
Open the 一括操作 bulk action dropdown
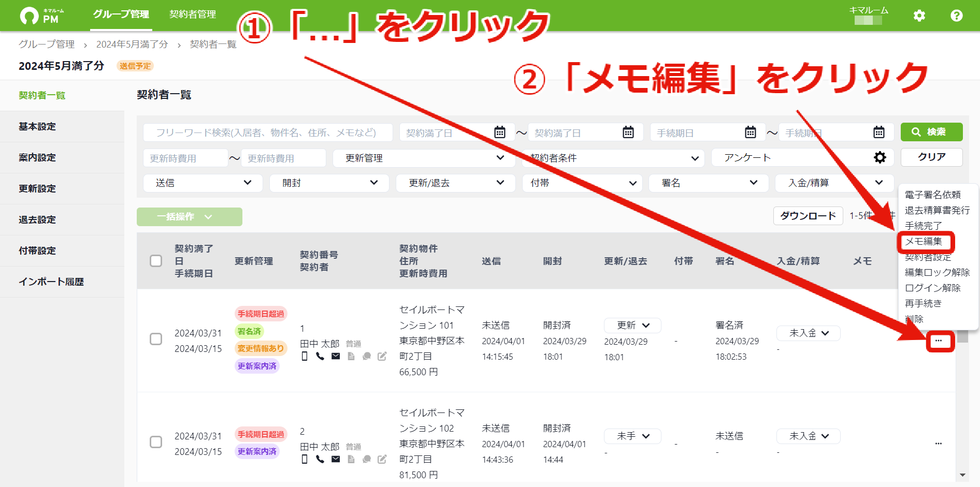click(190, 217)
